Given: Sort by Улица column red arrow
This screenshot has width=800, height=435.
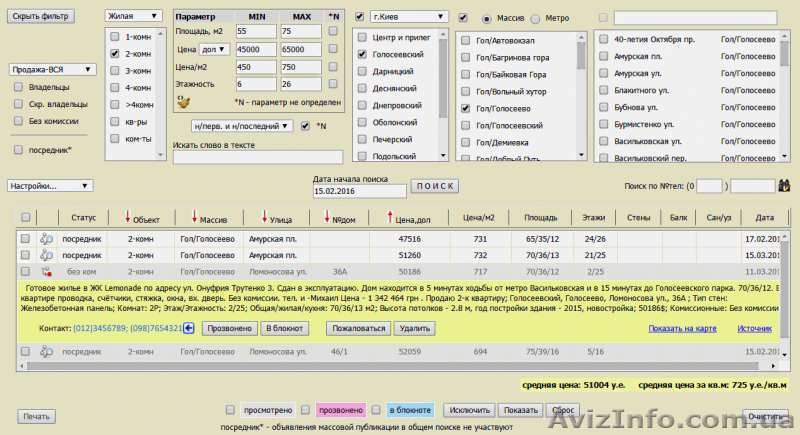Looking at the screenshot, I should coord(263,218).
